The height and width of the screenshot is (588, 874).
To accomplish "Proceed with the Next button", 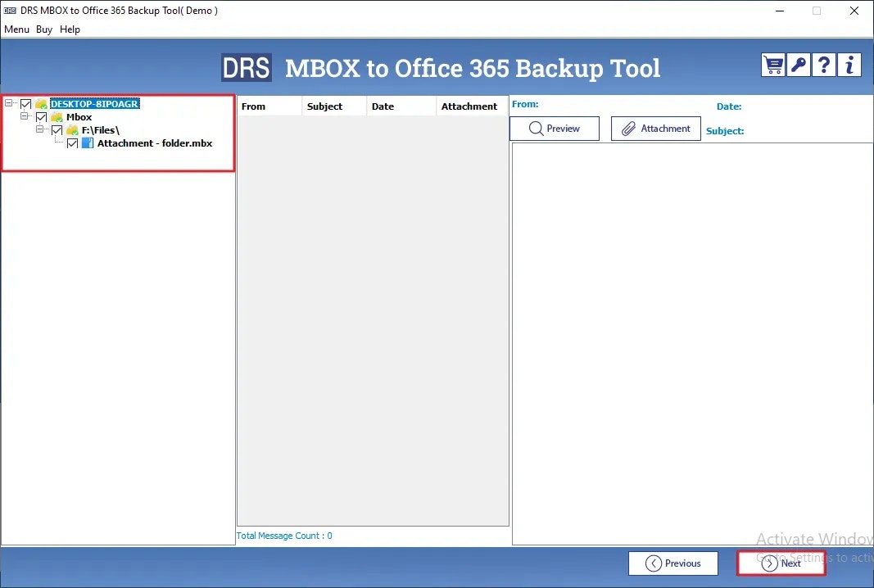I will point(781,563).
